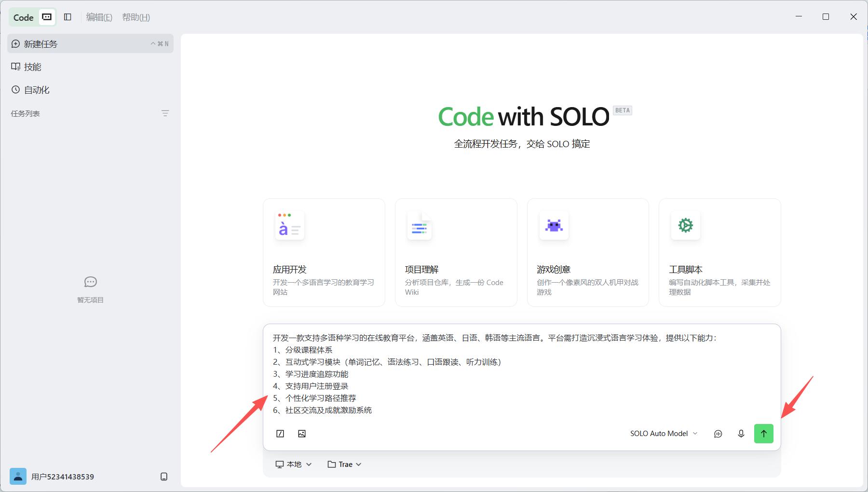Click the task list filter icon
Screen dimensions: 868x492
pyautogui.click(x=165, y=113)
